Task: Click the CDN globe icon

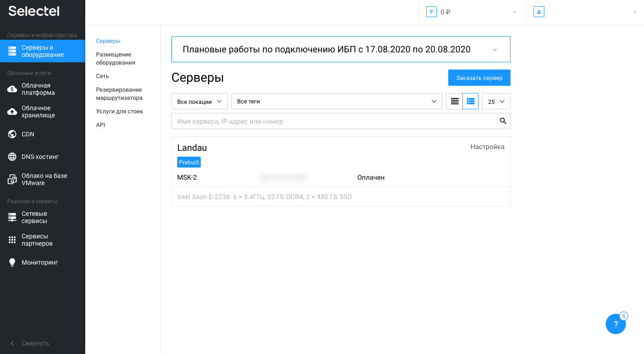Action: click(x=12, y=134)
